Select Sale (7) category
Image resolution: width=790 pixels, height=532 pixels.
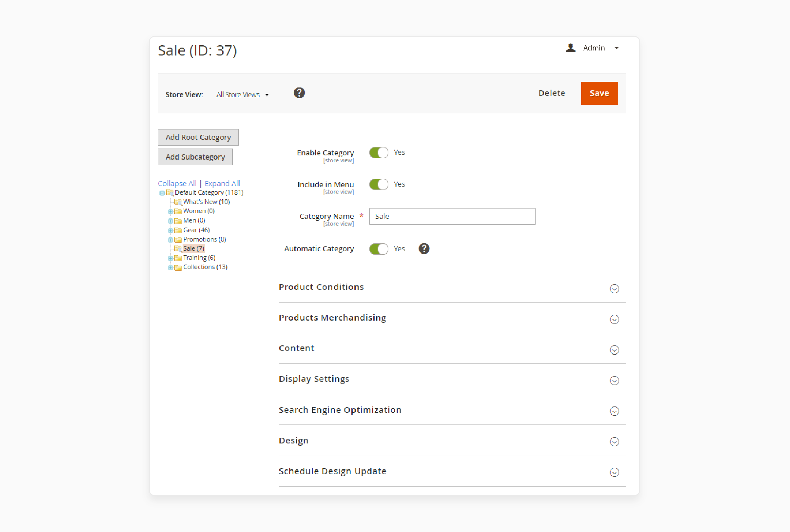[x=194, y=249]
